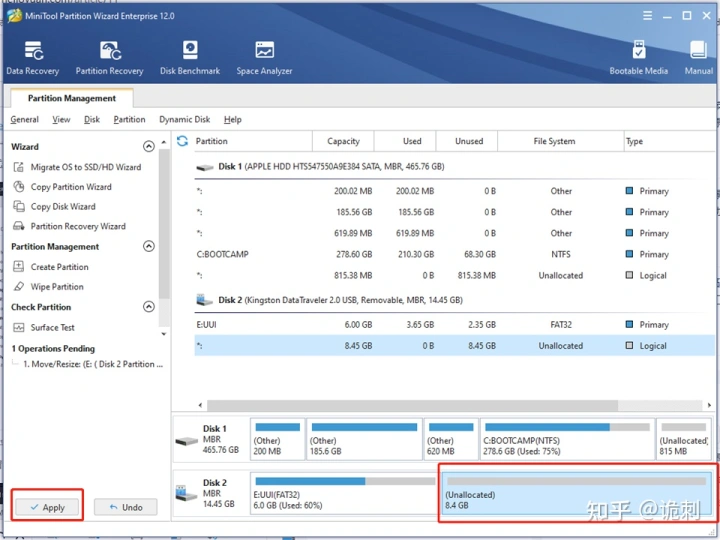720x540 pixels.
Task: Sort by Capacity column header
Action: coord(343,141)
